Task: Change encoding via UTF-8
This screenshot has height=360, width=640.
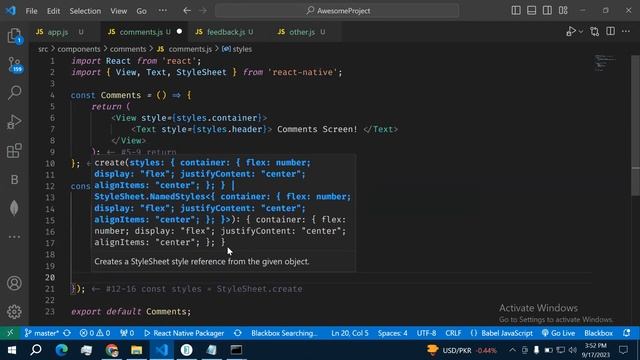Action: pos(426,333)
